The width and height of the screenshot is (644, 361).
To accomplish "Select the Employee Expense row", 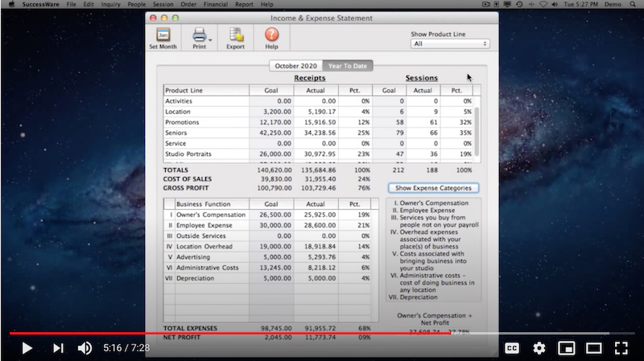I will pos(267,226).
